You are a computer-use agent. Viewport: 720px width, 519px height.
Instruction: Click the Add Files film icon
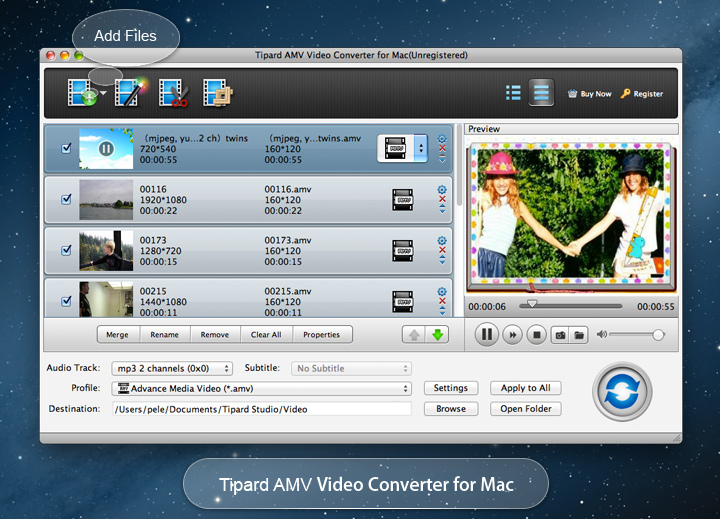point(82,92)
